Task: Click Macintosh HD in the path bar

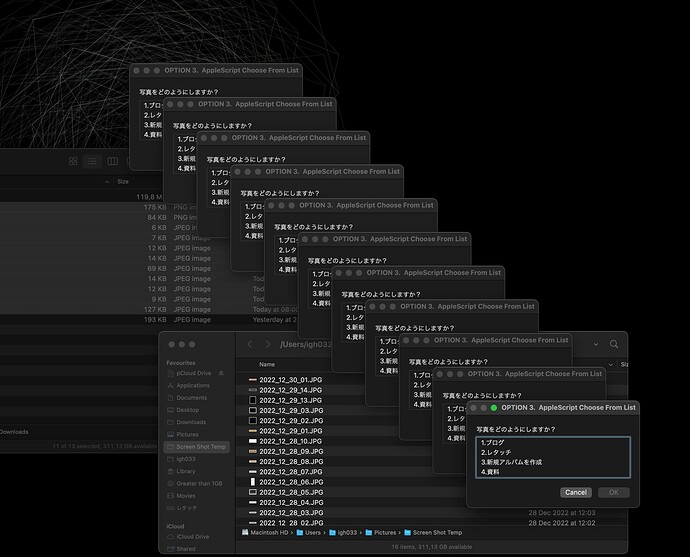Action: click(x=265, y=532)
